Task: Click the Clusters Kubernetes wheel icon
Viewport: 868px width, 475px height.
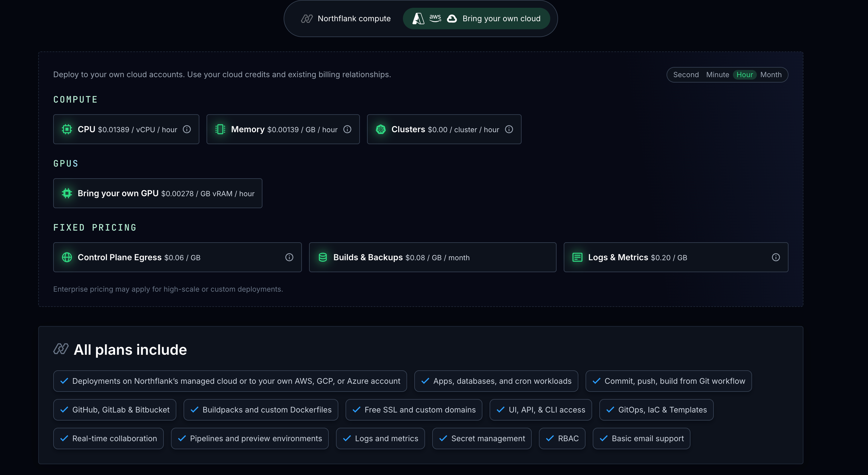Action: 380,130
